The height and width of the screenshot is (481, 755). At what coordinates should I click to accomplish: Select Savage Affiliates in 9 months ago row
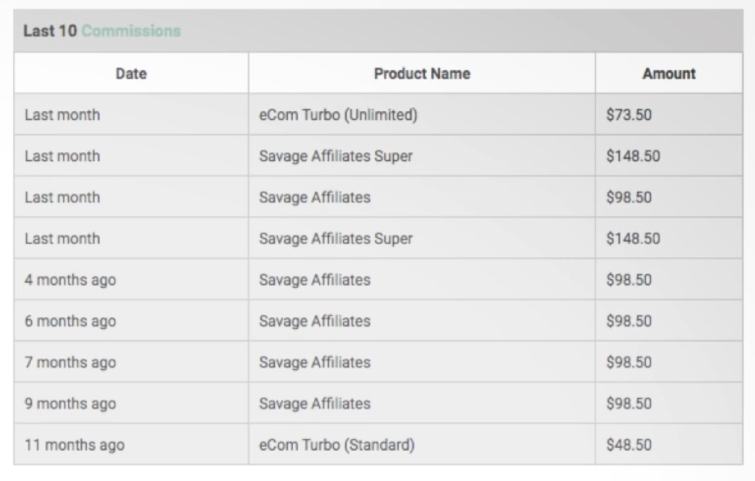coord(314,403)
